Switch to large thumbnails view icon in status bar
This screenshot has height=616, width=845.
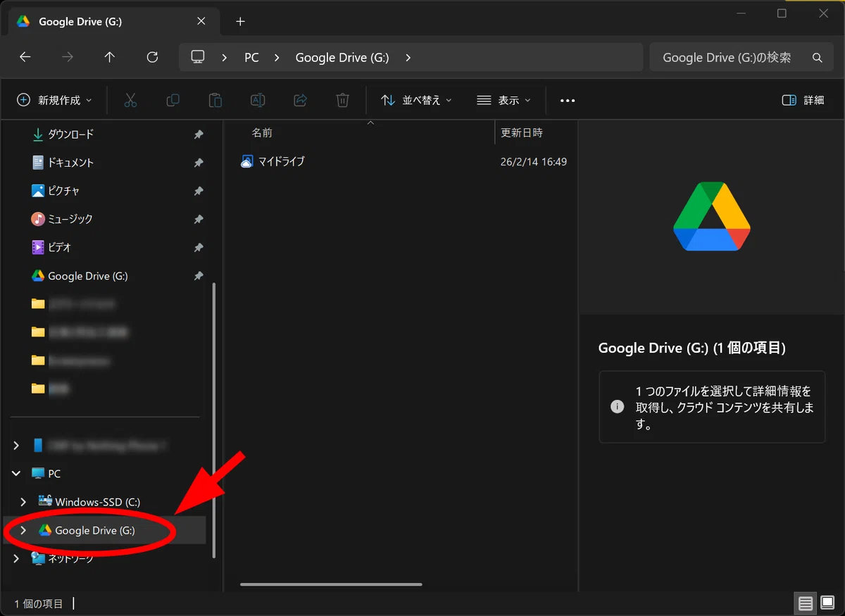(827, 603)
